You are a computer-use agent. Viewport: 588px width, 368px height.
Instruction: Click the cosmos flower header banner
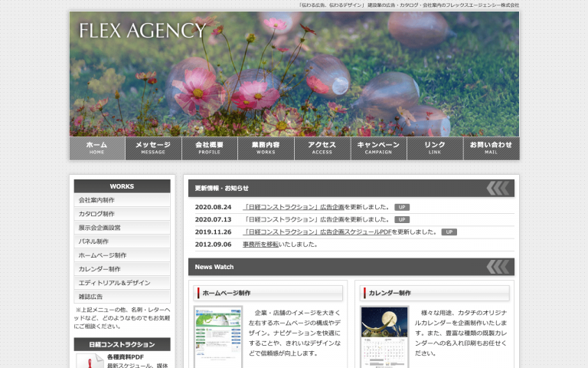click(x=294, y=74)
